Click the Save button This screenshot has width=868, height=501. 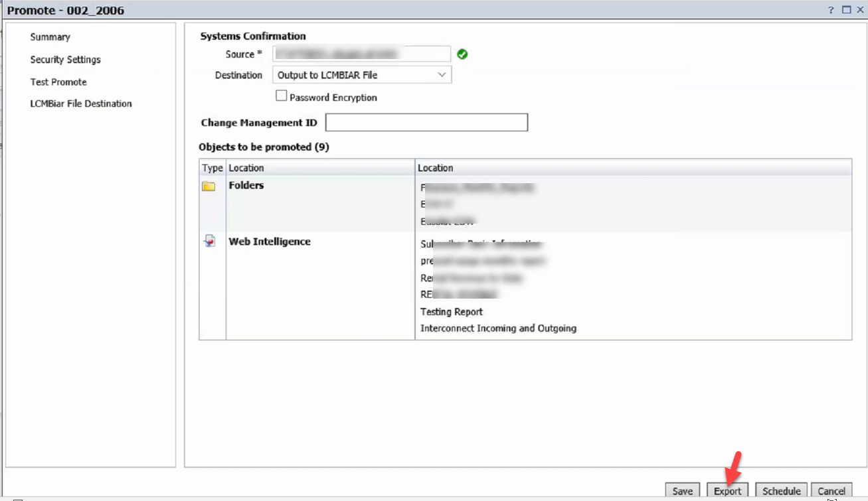click(x=682, y=491)
